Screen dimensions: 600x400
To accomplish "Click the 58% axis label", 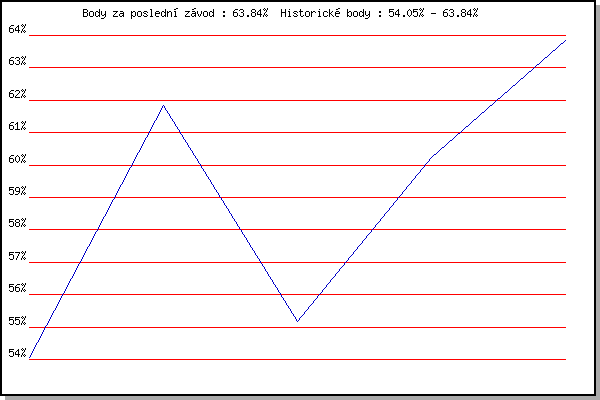I will pos(17,223).
